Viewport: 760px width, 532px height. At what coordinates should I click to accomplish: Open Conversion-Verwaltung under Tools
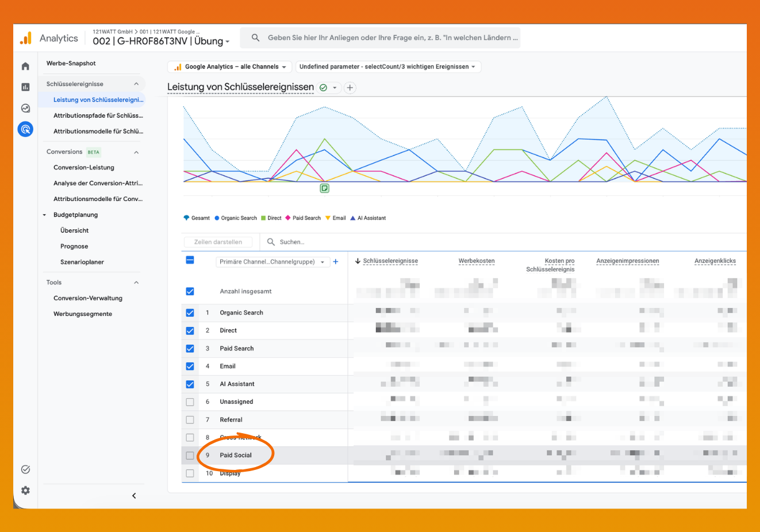pos(88,298)
